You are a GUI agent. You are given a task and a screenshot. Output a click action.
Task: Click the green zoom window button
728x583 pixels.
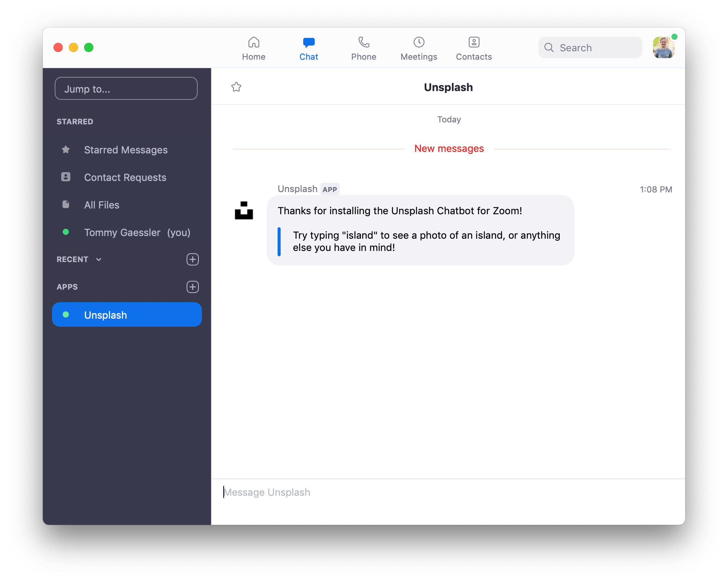coord(89,47)
